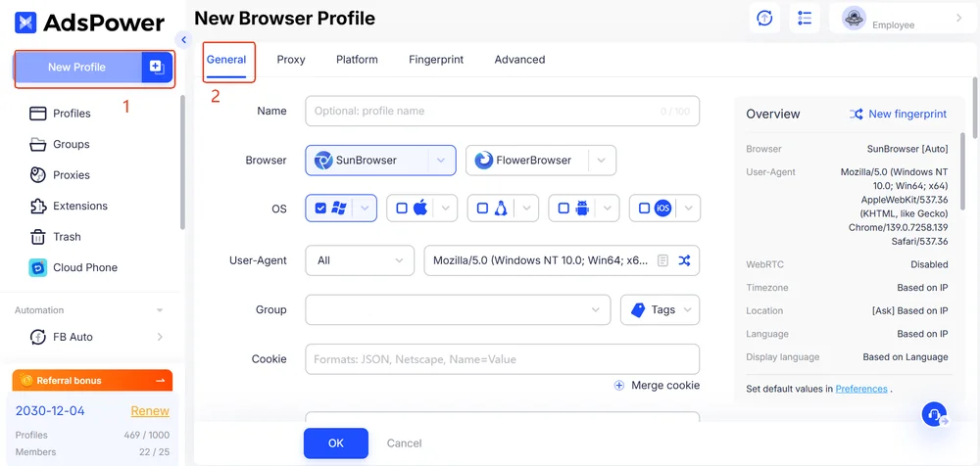Open the task list icon in header
This screenshot has width=980, height=466.
[805, 19]
